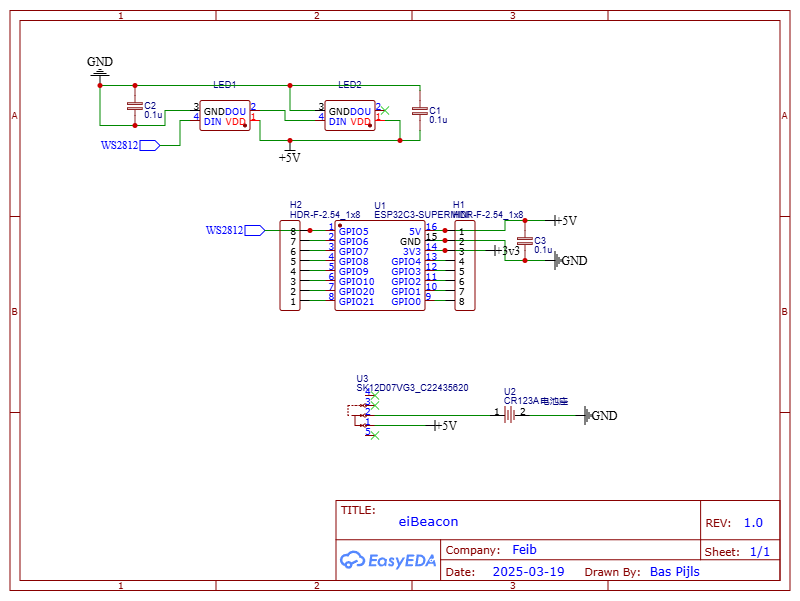This screenshot has width=800, height=601.
Task: Click the Sheet value 1/1
Action: [x=760, y=552]
